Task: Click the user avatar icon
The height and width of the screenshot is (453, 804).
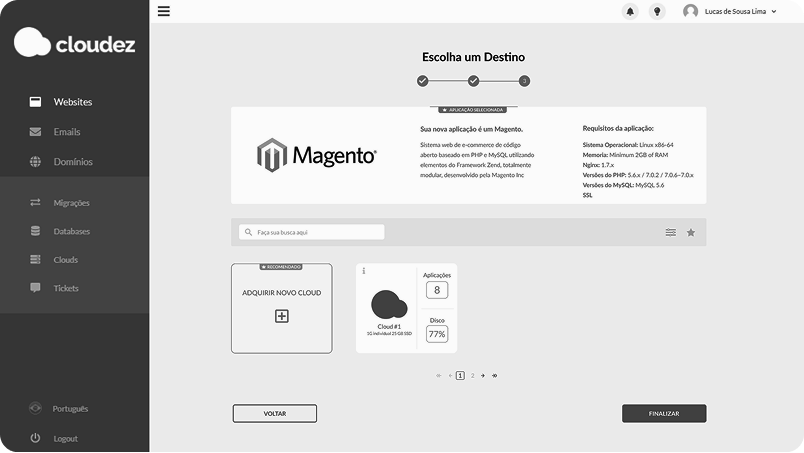Action: click(x=691, y=11)
